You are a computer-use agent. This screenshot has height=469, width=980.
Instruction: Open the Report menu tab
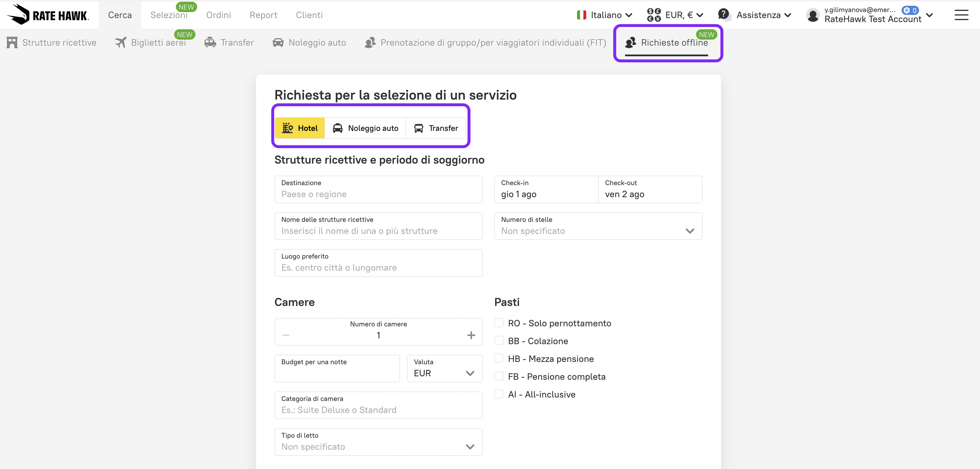coord(263,15)
